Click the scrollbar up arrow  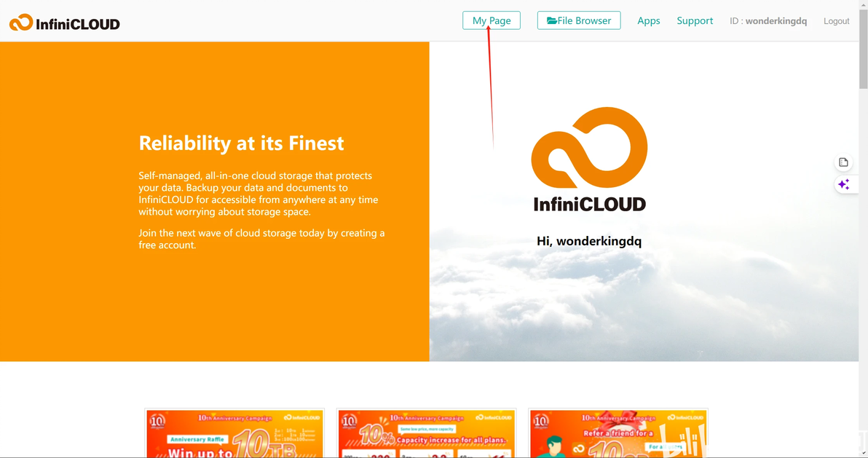click(x=864, y=4)
